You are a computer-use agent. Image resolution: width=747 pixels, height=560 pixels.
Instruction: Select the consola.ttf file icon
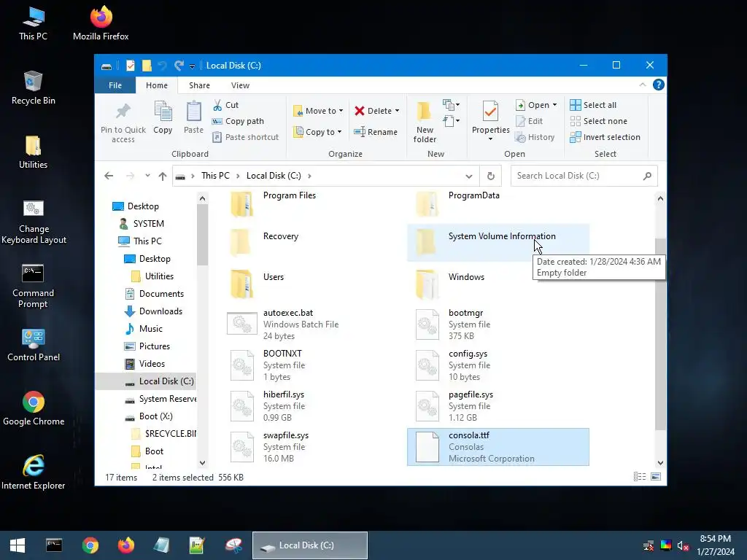click(427, 447)
